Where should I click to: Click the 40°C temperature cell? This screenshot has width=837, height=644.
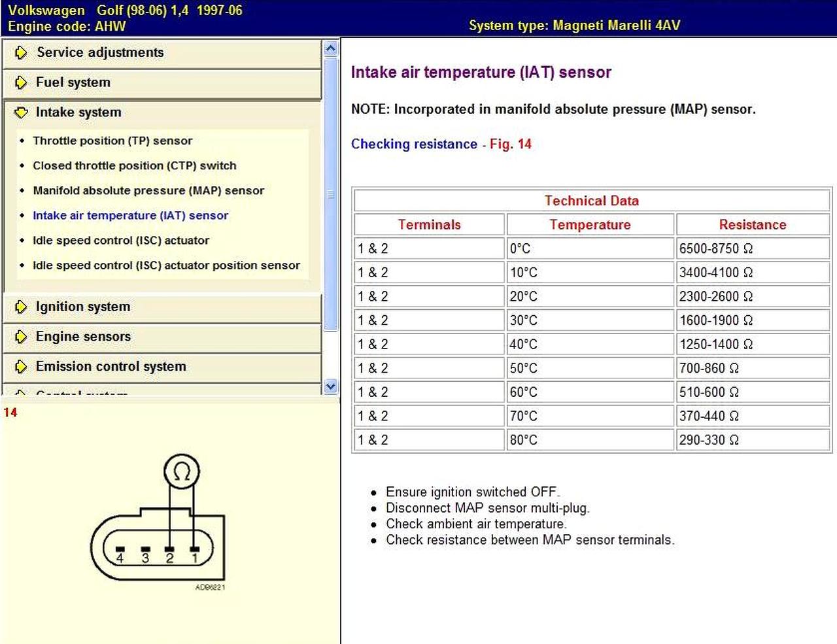(x=590, y=344)
